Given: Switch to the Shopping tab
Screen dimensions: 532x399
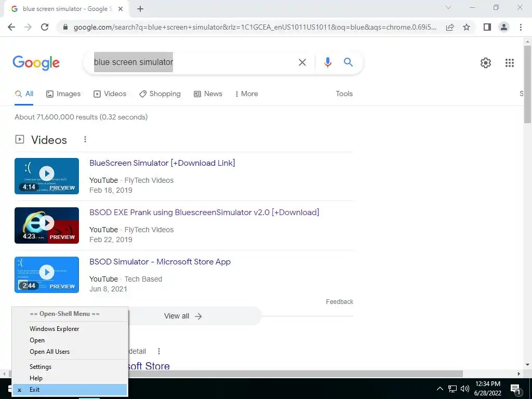Looking at the screenshot, I should tap(160, 94).
